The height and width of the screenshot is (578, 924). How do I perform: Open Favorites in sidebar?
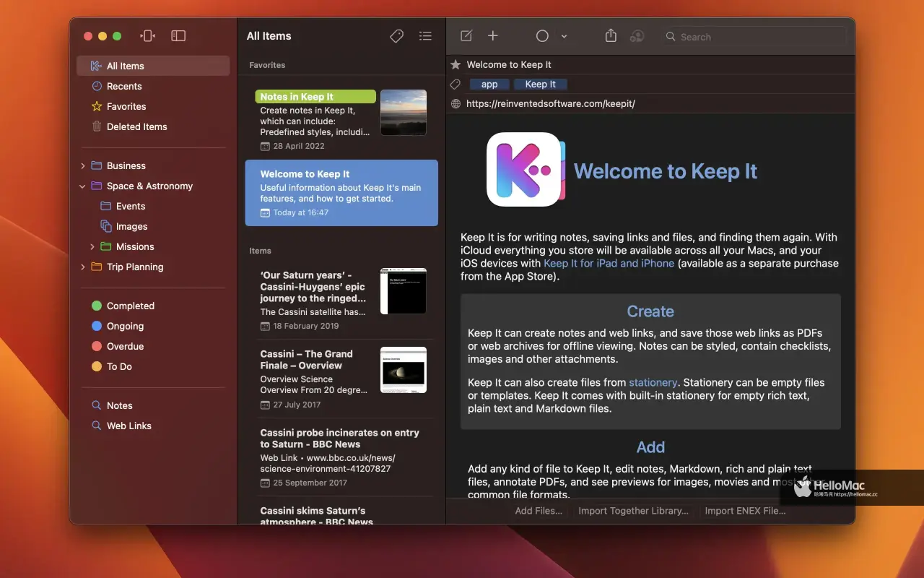coord(126,106)
